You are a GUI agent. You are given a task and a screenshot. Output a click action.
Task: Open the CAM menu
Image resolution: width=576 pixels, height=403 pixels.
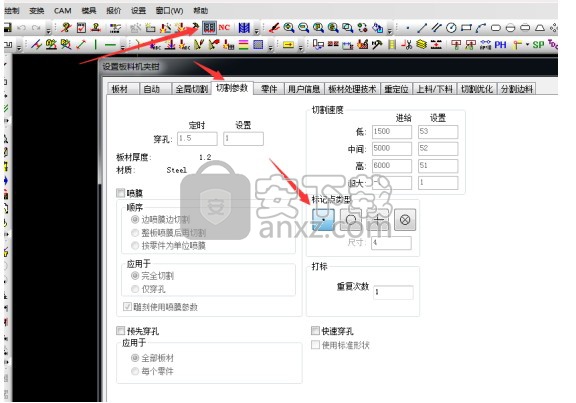pos(62,11)
